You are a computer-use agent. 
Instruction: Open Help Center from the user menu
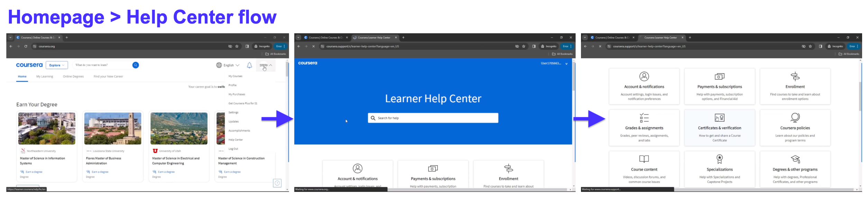pyautogui.click(x=236, y=140)
